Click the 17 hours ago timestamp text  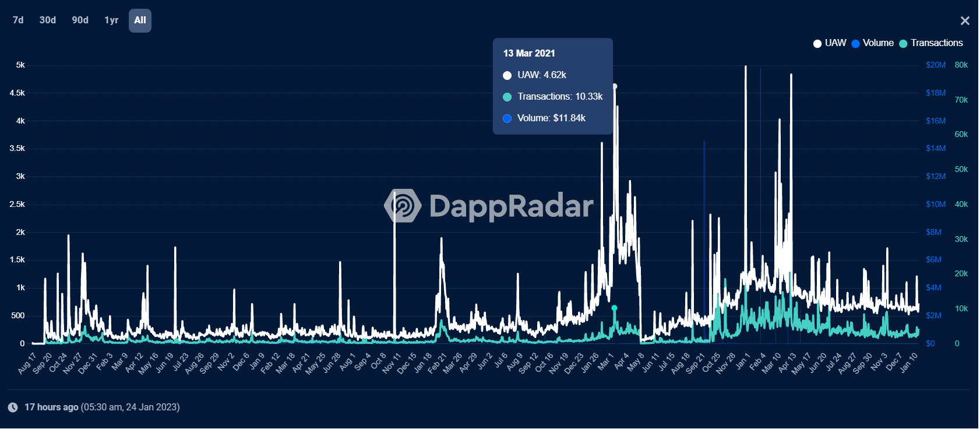(51, 407)
